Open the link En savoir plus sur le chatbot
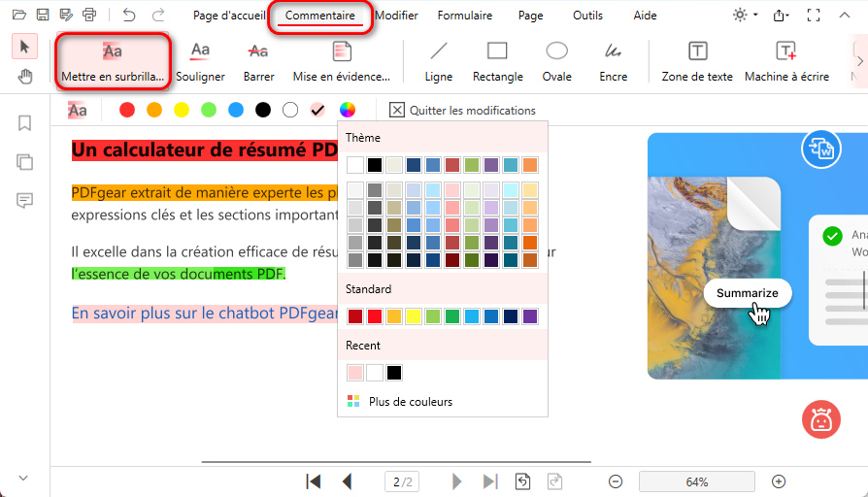 (x=204, y=314)
